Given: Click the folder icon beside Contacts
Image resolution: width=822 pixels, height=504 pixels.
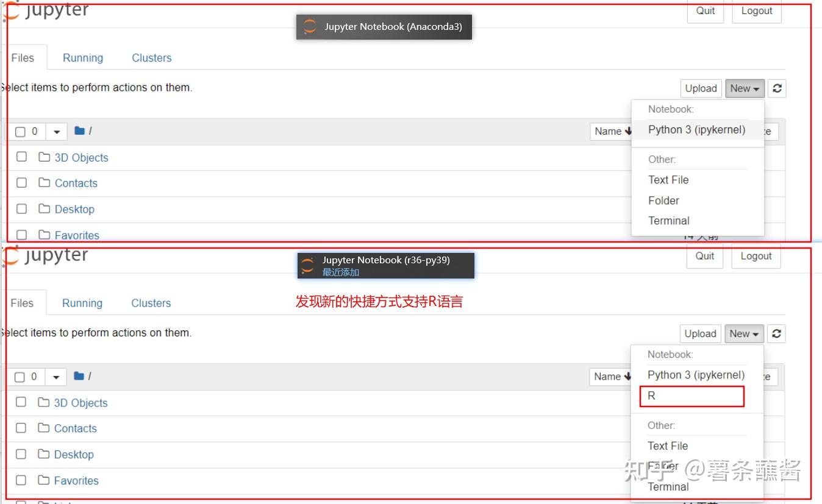Looking at the screenshot, I should (x=43, y=183).
